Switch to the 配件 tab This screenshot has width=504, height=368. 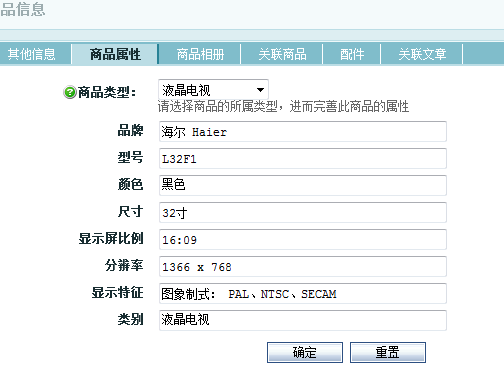pyautogui.click(x=352, y=54)
